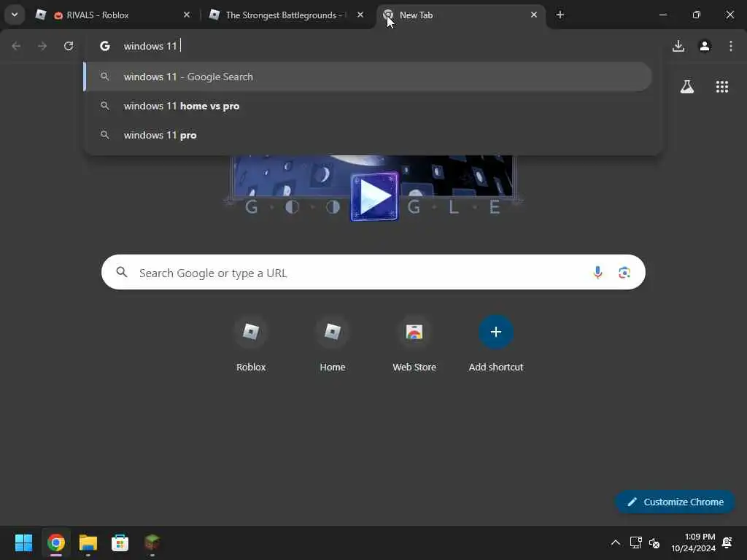Open the clock showing 1:09 PM

coord(694,542)
